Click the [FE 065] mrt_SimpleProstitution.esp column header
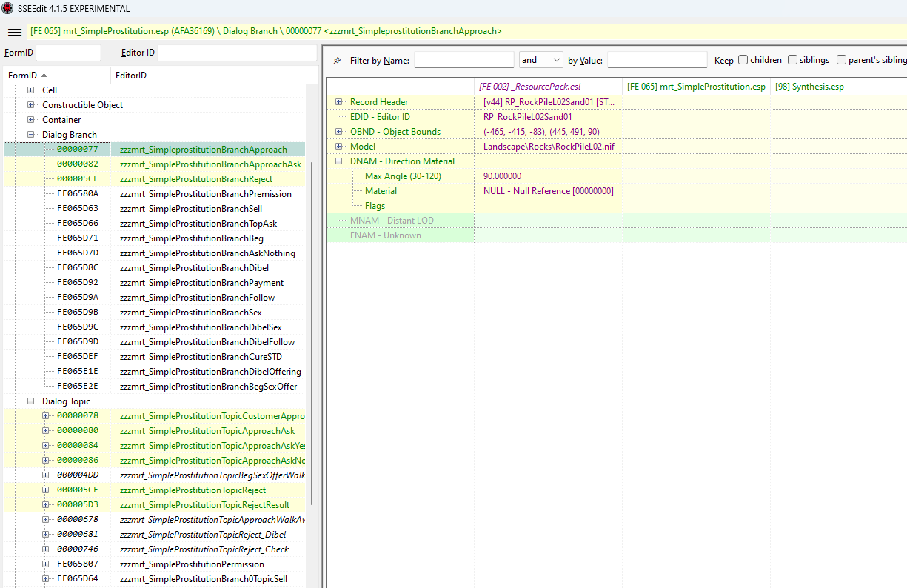Viewport: 907px width, 588px height. pyautogui.click(x=696, y=87)
